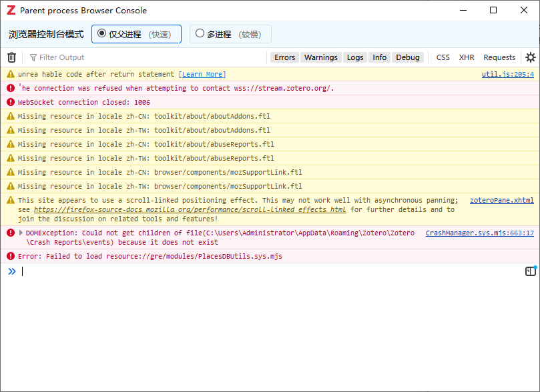Open console settings gear menu
This screenshot has width=540, height=392.
(531, 57)
